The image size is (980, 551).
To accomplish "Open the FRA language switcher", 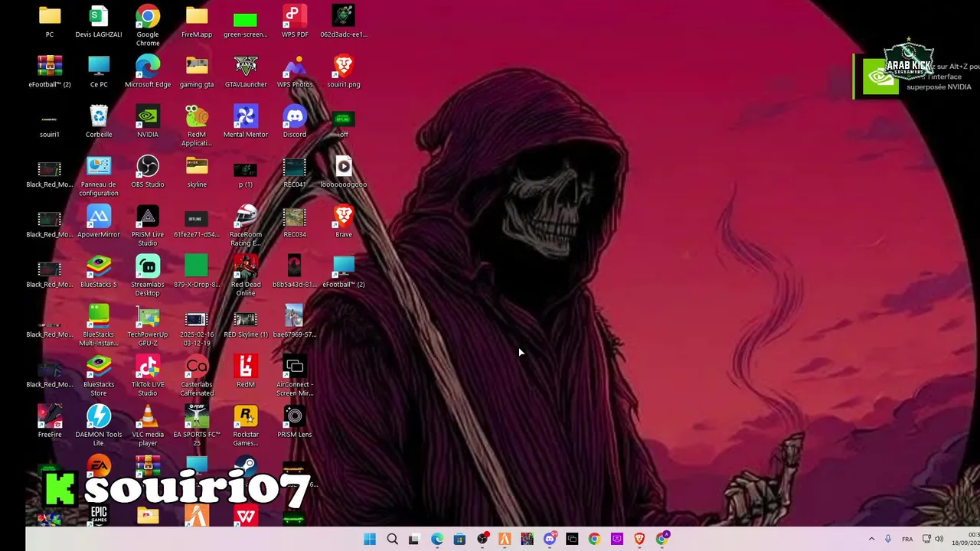I will 907,539.
